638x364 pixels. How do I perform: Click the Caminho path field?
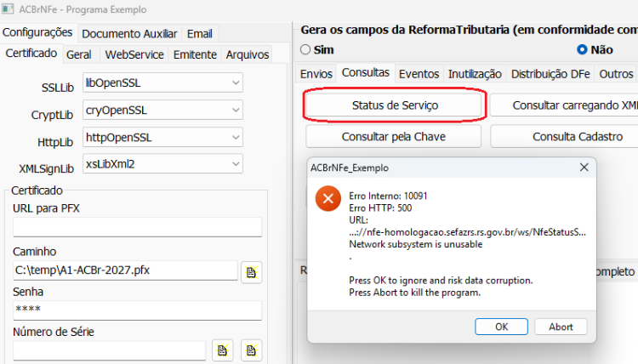point(125,270)
